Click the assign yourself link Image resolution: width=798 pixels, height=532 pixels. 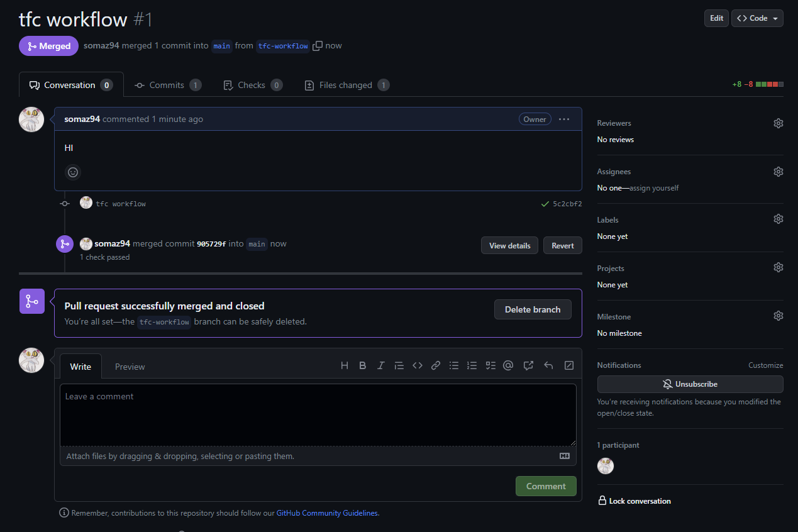(654, 188)
